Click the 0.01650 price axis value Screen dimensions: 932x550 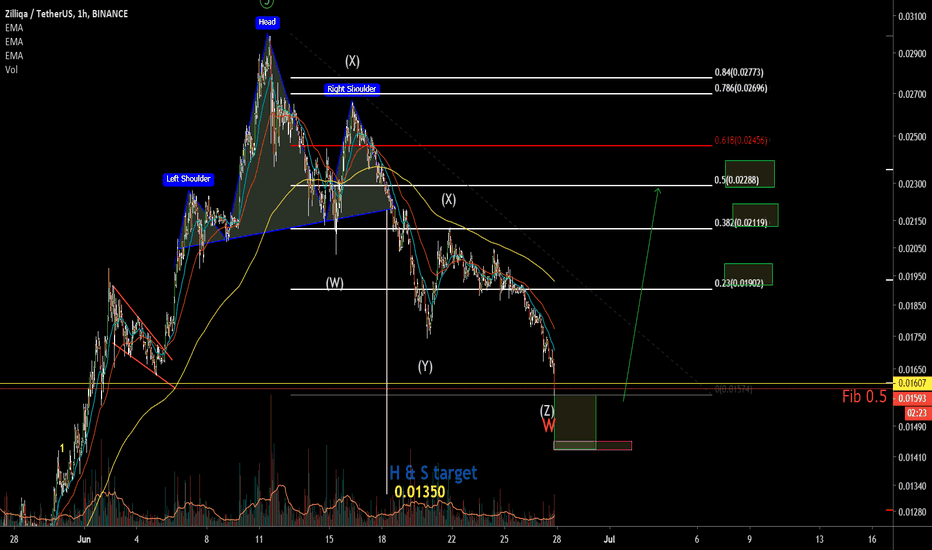point(912,369)
